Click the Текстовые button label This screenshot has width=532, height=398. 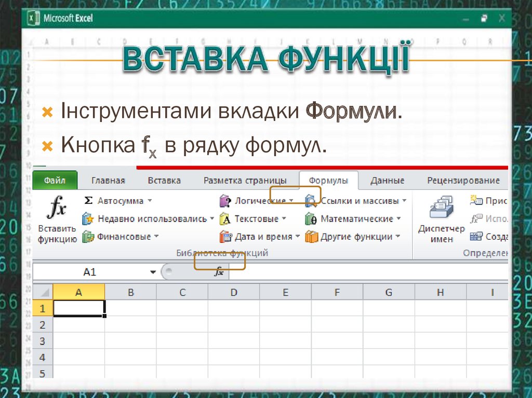click(x=257, y=218)
